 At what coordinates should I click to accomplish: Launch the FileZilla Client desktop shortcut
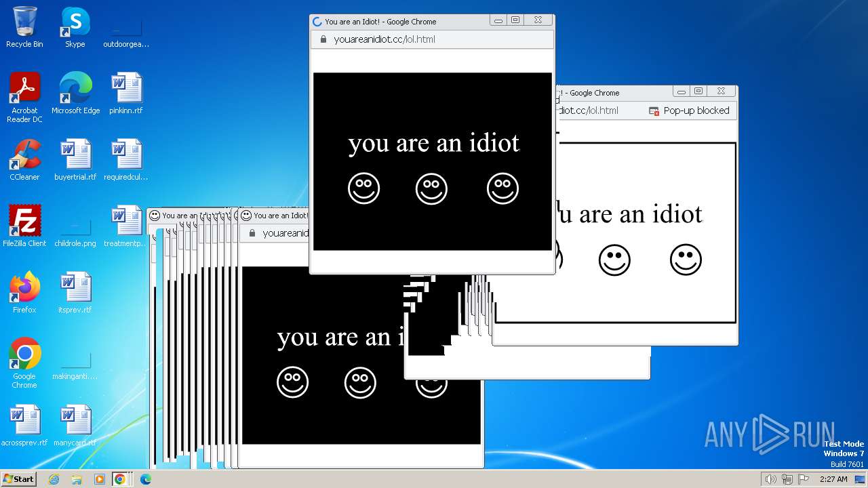click(x=24, y=226)
